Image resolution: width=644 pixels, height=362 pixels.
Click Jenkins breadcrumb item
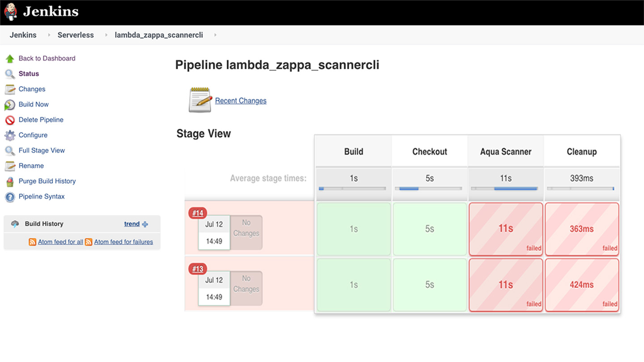click(23, 35)
